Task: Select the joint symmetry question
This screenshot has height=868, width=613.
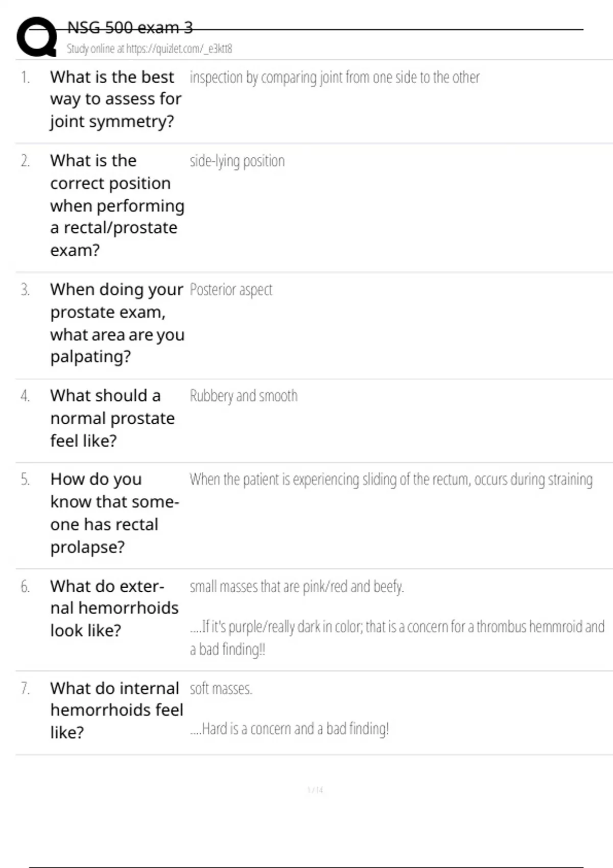Action: click(115, 99)
